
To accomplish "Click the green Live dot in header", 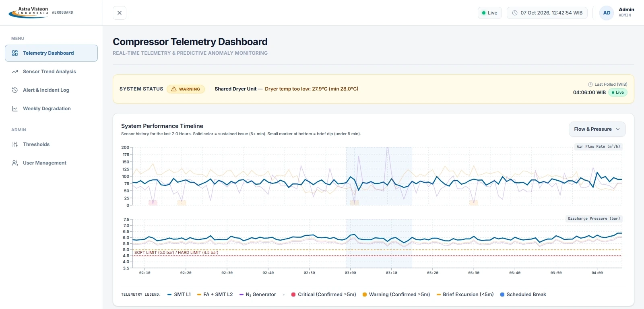I will pos(484,13).
